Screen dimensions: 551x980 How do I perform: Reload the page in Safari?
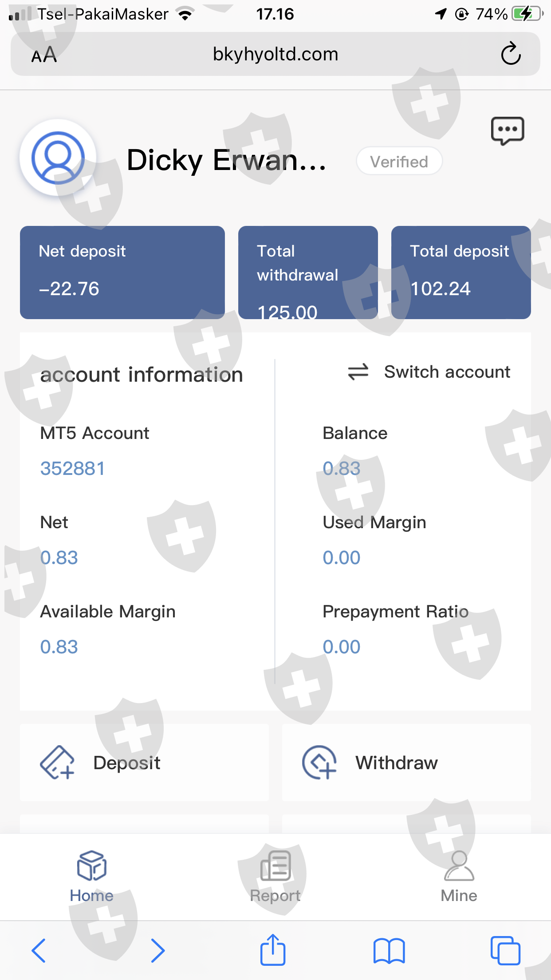(x=511, y=54)
